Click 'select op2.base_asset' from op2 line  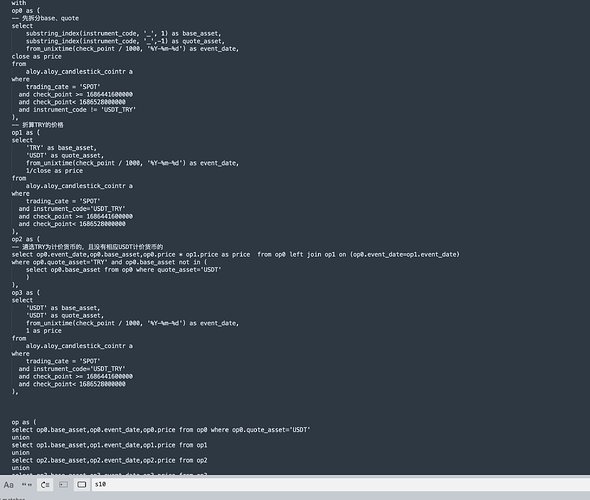pyautogui.click(x=109, y=460)
